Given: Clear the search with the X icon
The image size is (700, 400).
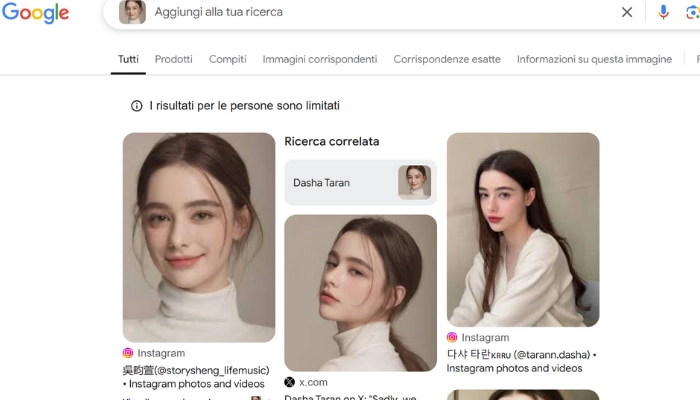Looking at the screenshot, I should tap(627, 12).
